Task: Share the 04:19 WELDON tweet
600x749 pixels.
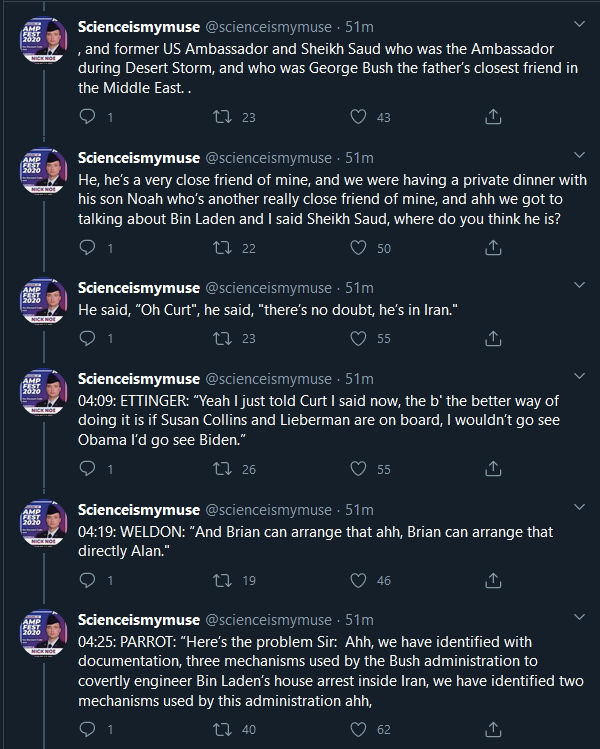Action: 492,580
